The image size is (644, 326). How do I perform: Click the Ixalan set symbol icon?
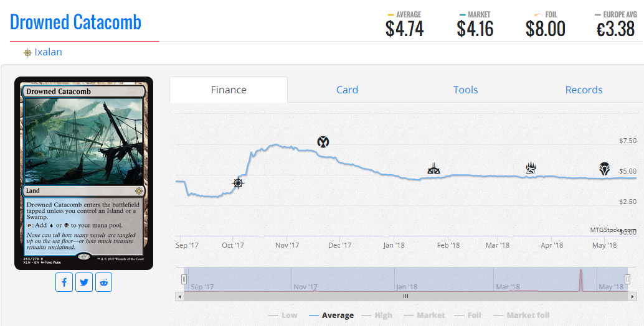tap(27, 53)
